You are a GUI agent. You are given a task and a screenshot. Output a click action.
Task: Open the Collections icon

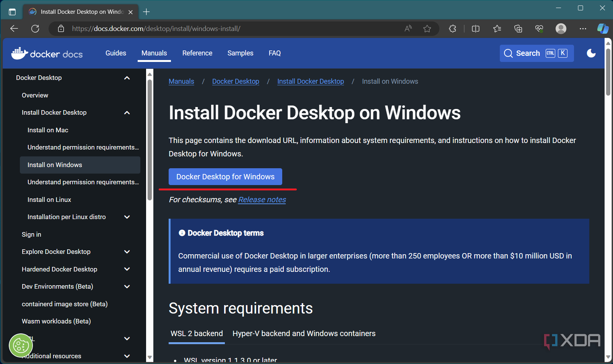[x=518, y=29]
